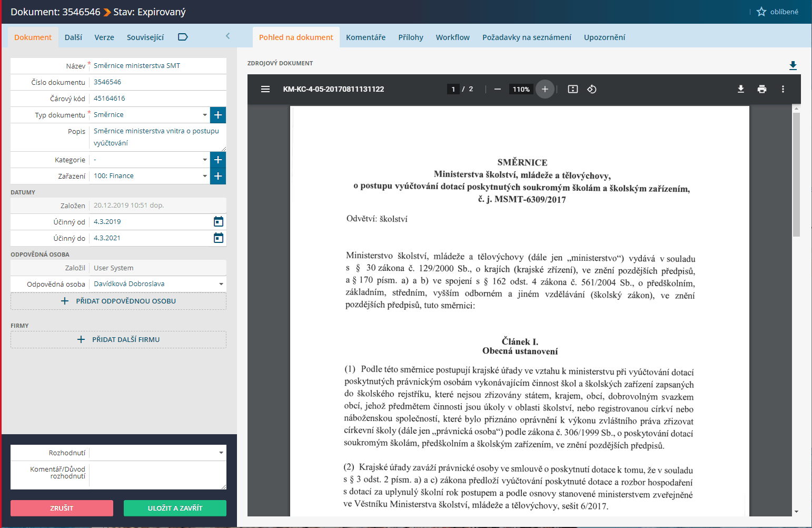Image resolution: width=812 pixels, height=528 pixels.
Task: Rotate the PDF document counterclockwise
Action: point(592,89)
